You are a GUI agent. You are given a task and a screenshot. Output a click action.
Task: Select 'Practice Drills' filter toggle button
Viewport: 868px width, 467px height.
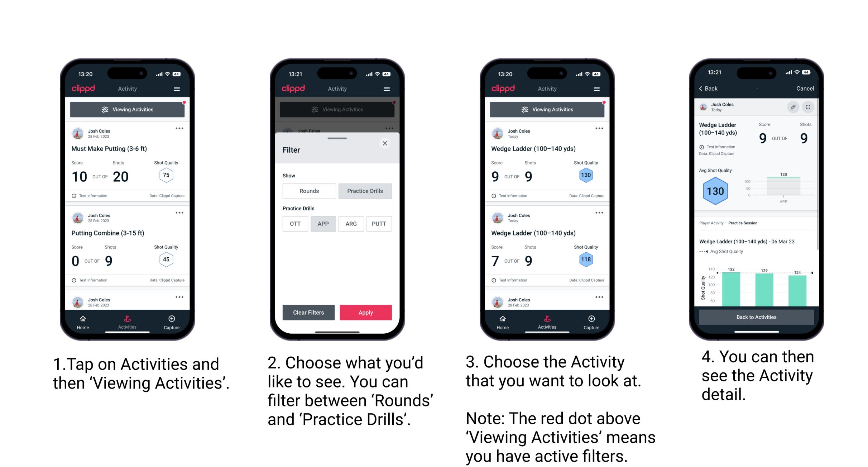coord(366,191)
